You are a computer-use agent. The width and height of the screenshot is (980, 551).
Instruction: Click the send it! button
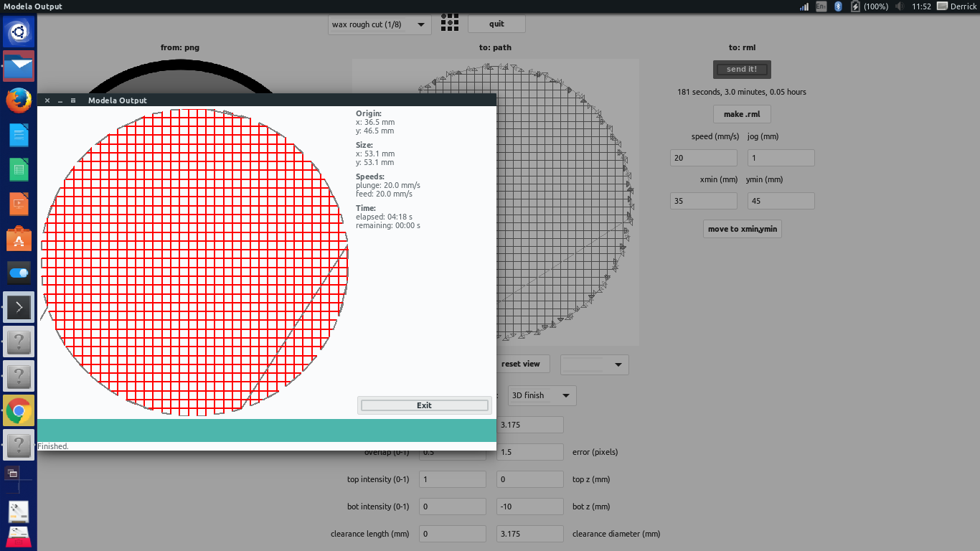(742, 69)
